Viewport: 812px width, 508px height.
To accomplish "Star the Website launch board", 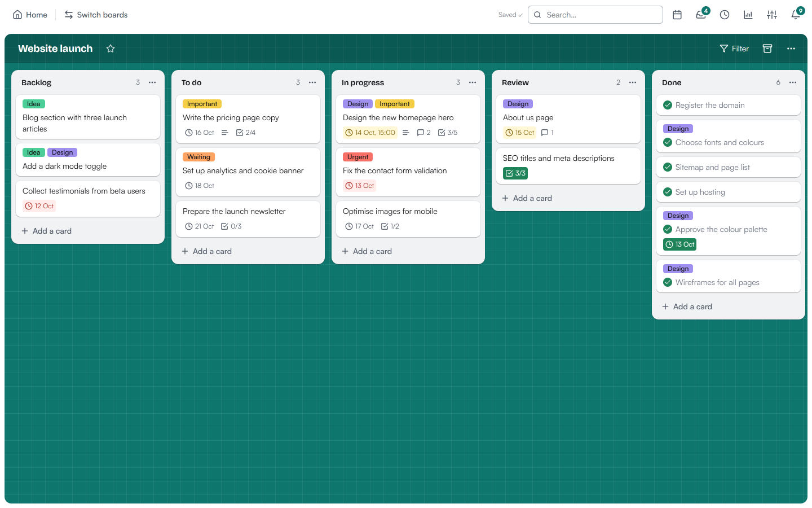I will (x=111, y=49).
